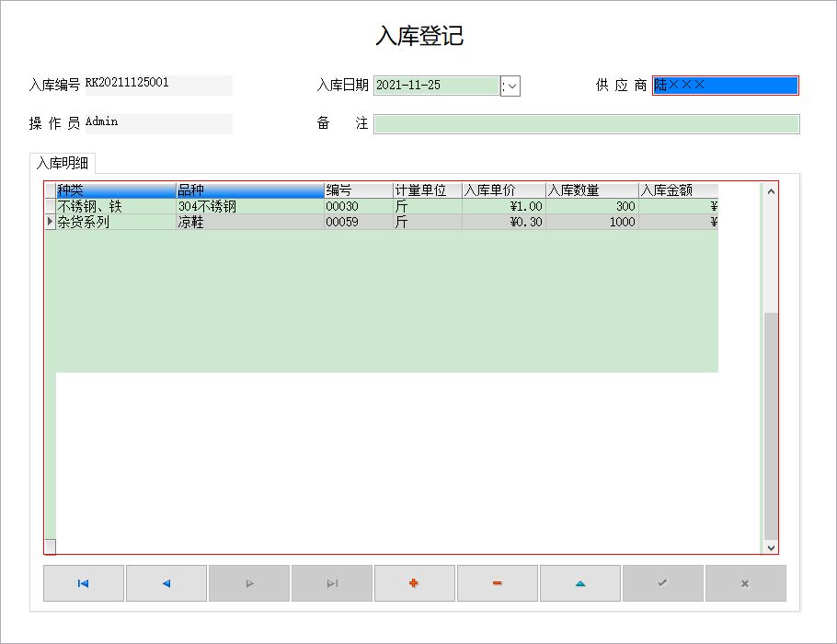Select cell 304不锈钢
Screen dimensions: 837x644
pyautogui.click(x=250, y=206)
